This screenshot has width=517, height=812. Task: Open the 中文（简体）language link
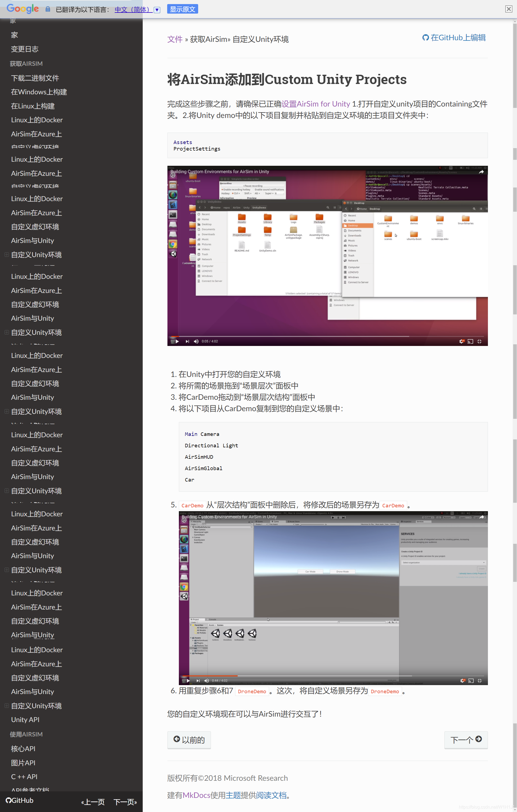pyautogui.click(x=133, y=10)
